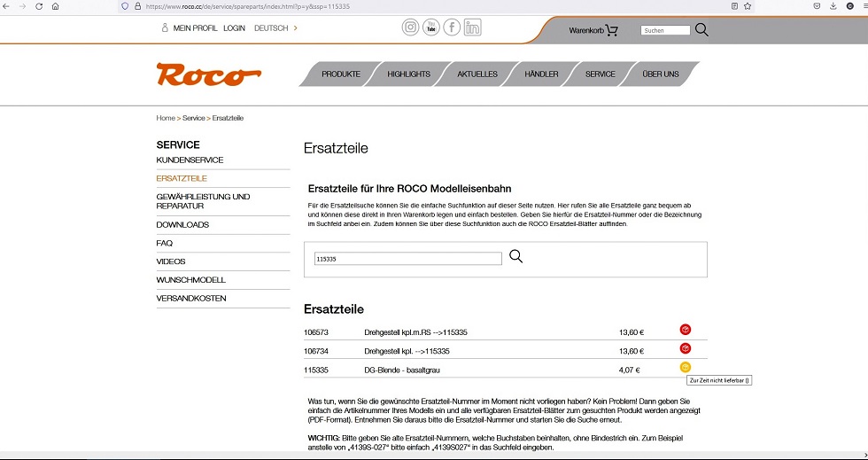
Task: Reload the page with browser refresh button
Action: 38,6
